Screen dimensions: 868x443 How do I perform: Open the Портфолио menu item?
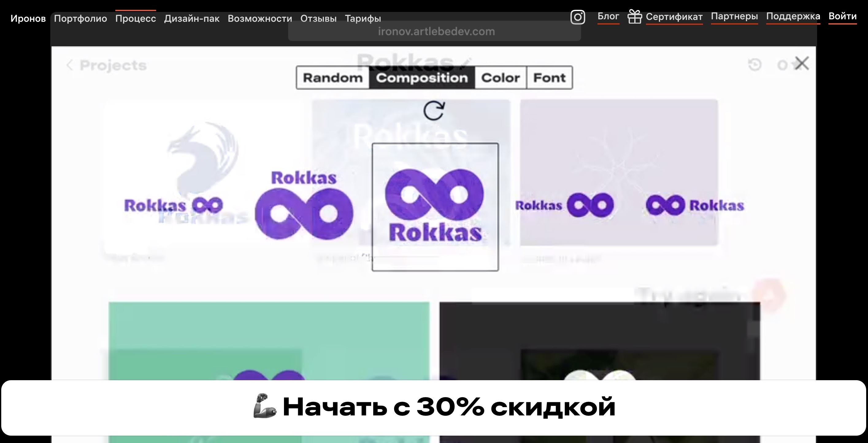(x=81, y=18)
